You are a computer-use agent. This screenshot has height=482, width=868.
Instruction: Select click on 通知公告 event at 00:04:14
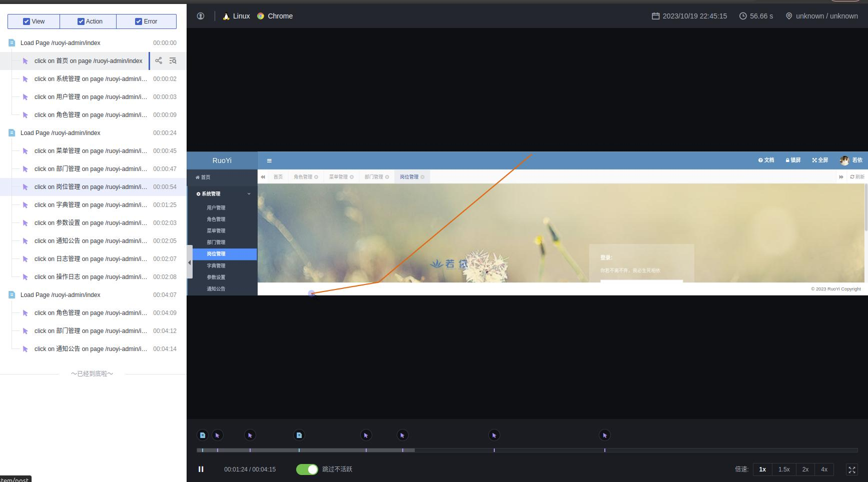93,349
